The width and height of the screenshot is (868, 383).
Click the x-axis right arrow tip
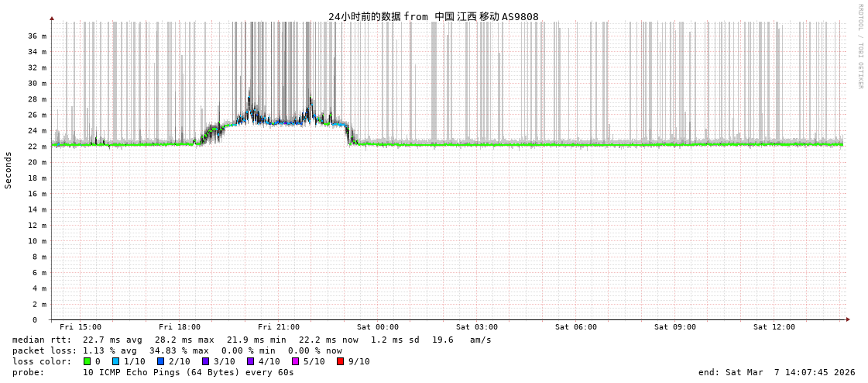point(848,319)
